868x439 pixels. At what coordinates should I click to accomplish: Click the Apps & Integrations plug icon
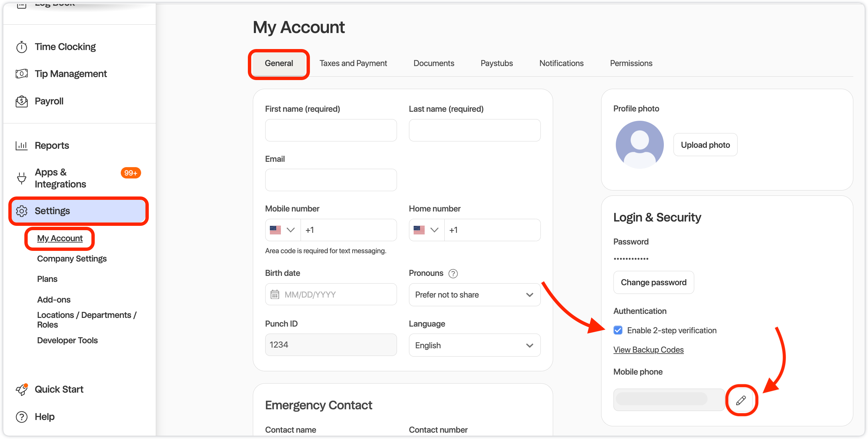pyautogui.click(x=22, y=178)
